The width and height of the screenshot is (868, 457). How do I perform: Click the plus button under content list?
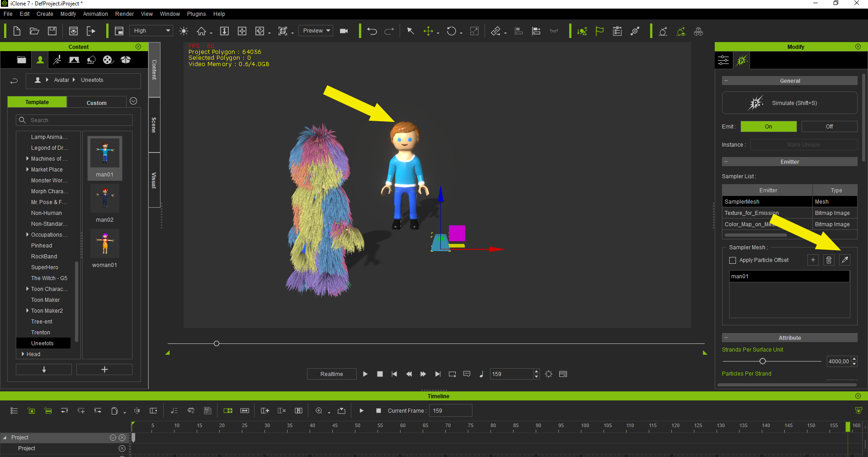[x=104, y=370]
